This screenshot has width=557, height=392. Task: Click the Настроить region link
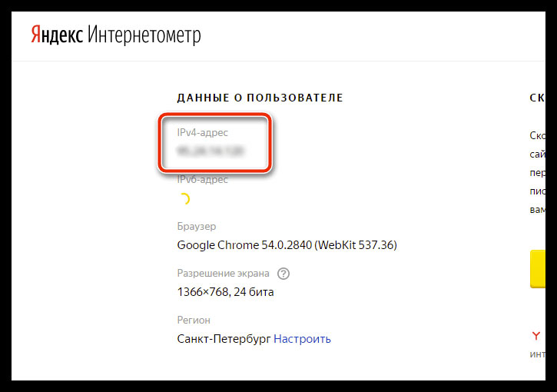[x=302, y=339]
